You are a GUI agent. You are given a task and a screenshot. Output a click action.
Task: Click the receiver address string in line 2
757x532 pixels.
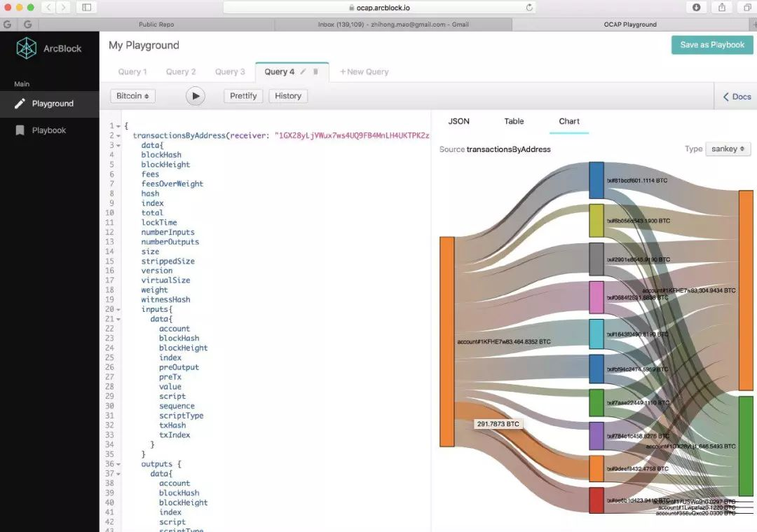coord(352,136)
